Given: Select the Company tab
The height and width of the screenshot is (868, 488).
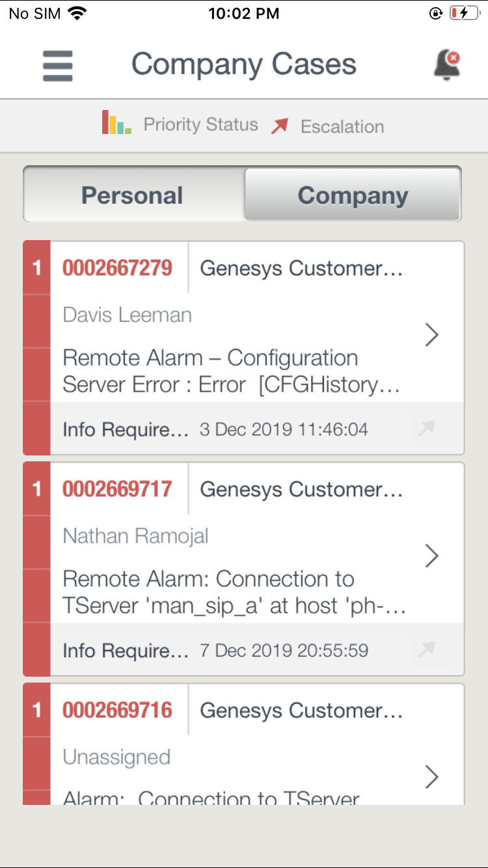Looking at the screenshot, I should pos(353,195).
